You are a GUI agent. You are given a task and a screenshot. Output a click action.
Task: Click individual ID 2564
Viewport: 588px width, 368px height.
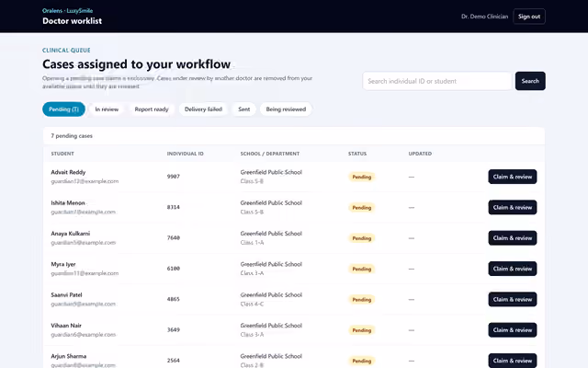174,361
